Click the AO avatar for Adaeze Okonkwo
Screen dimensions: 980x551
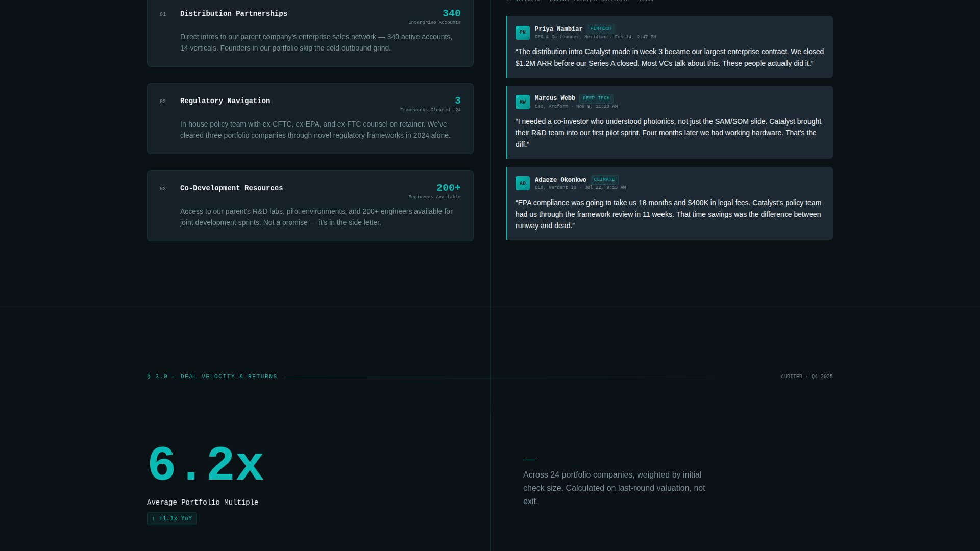tap(522, 183)
